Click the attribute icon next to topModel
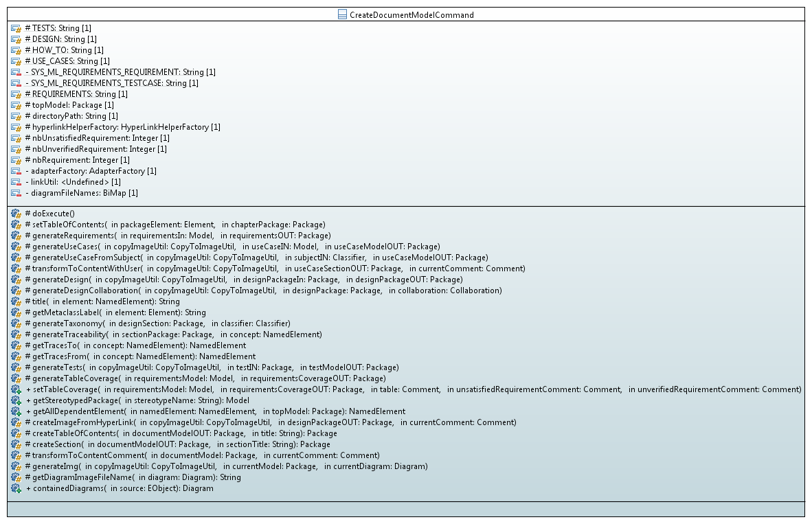This screenshot has width=812, height=524. [16, 105]
